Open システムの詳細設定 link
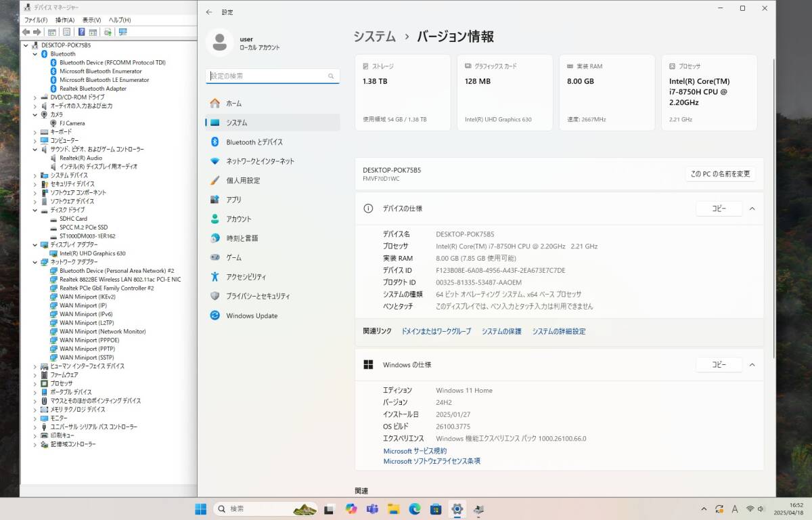Screen dimensions: 812x520 (559, 332)
